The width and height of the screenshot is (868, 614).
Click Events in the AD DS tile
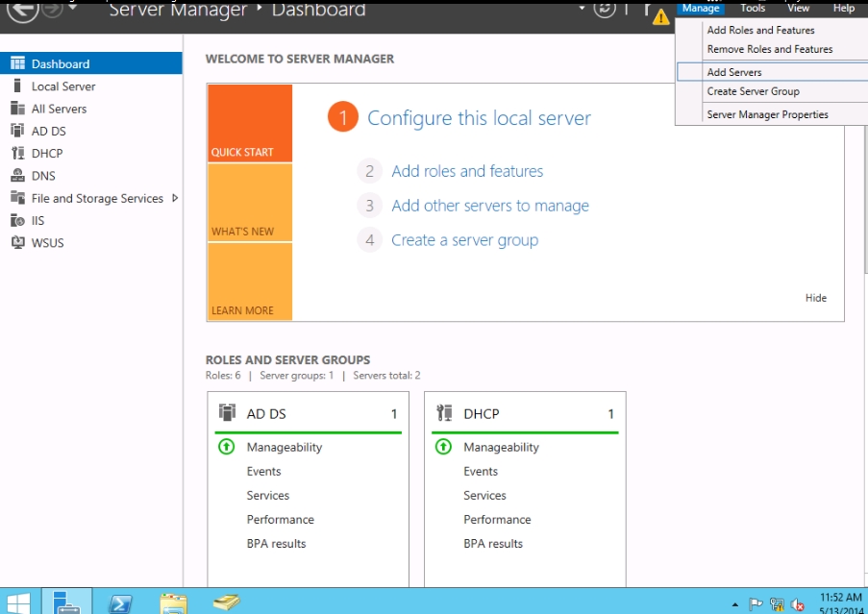point(263,471)
